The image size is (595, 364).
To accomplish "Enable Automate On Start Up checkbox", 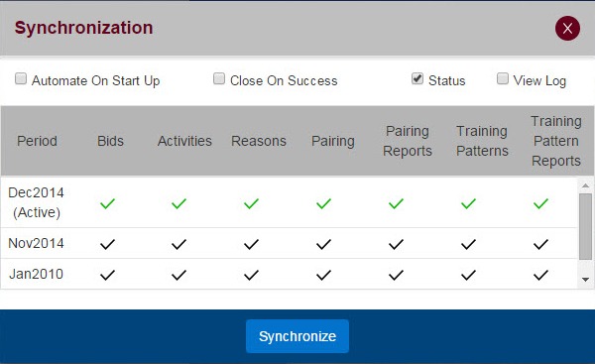I will 21,79.
